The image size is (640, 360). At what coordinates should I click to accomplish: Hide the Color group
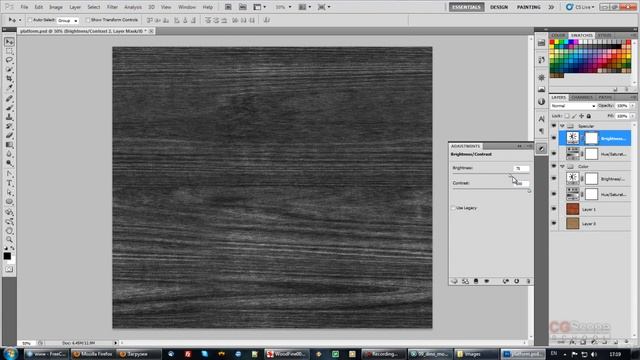[554, 167]
